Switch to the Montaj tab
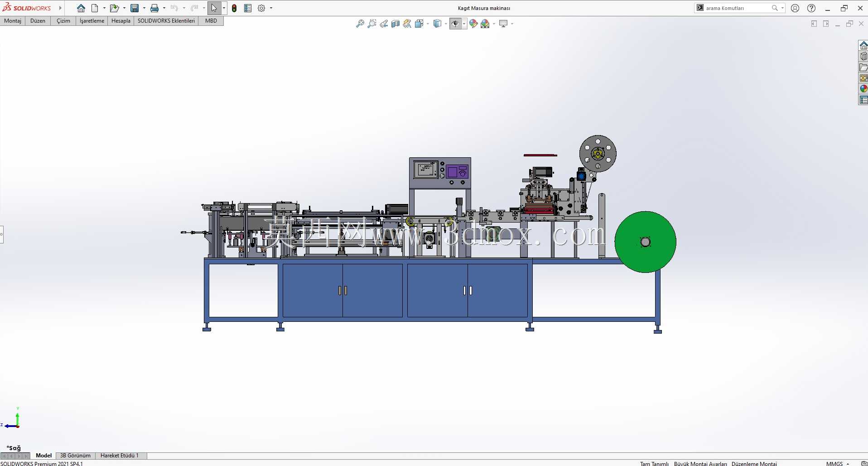Screen dimensions: 868x466 (x=13, y=21)
